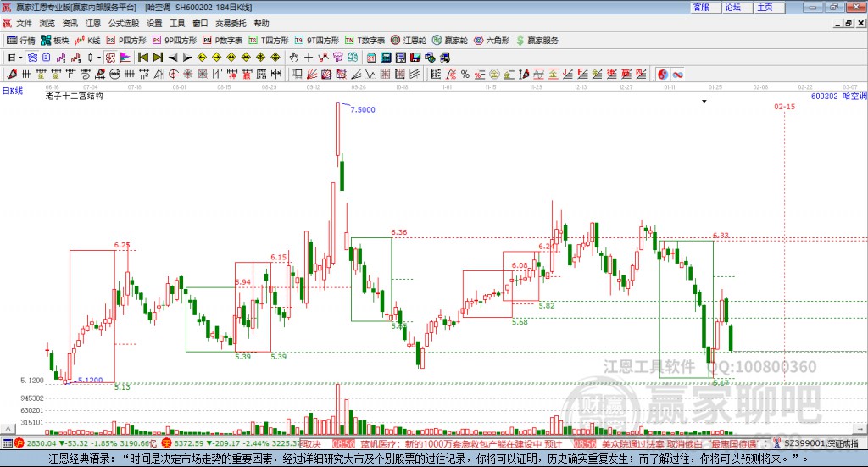The width and height of the screenshot is (868, 467).
Task: Toggle the red-blue yin-yang icon
Action: coord(663,74)
